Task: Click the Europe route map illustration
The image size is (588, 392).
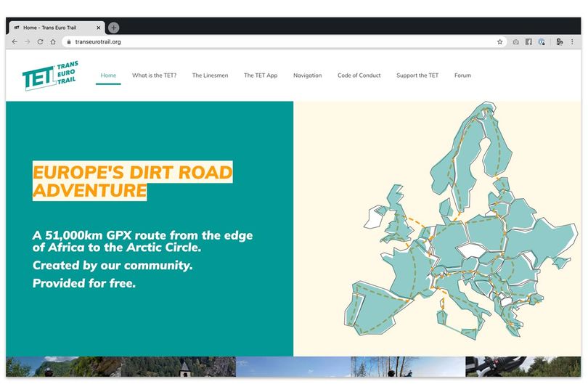Action: pyautogui.click(x=461, y=221)
